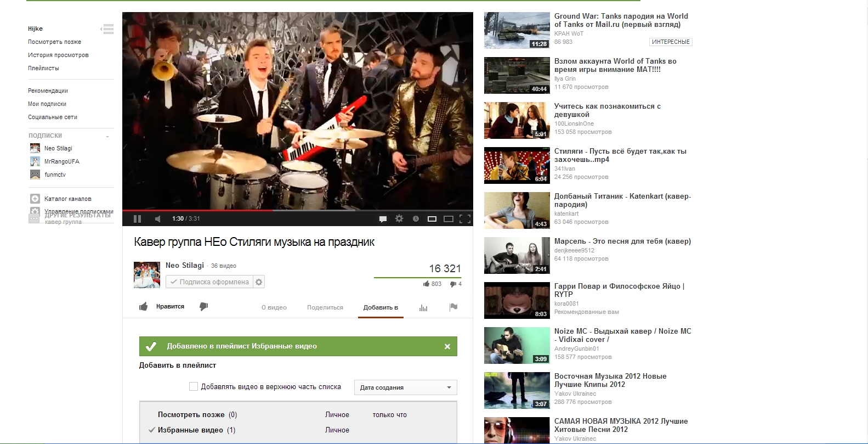Toggle captions via the speech bubble icon

point(383,218)
